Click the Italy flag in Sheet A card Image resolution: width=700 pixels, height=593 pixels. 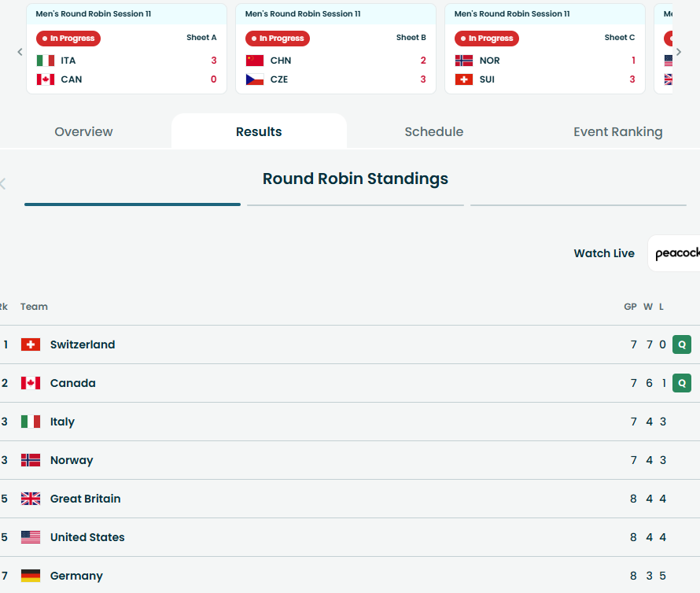click(x=46, y=61)
